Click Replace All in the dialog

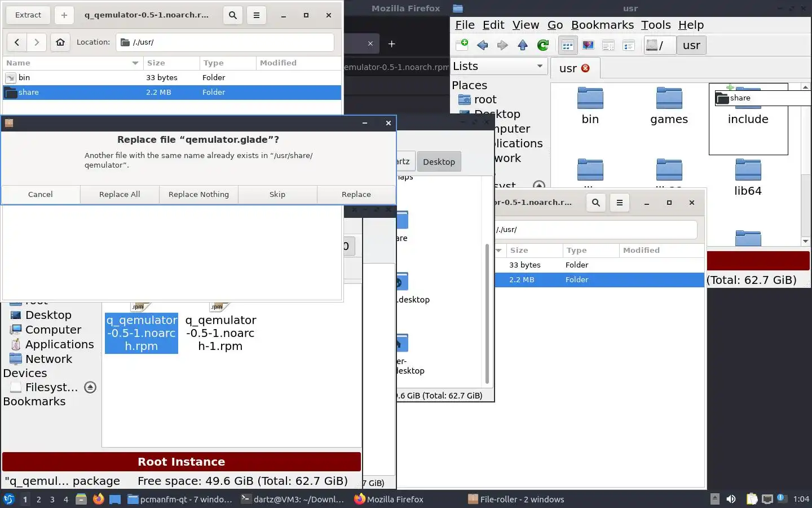click(x=120, y=194)
